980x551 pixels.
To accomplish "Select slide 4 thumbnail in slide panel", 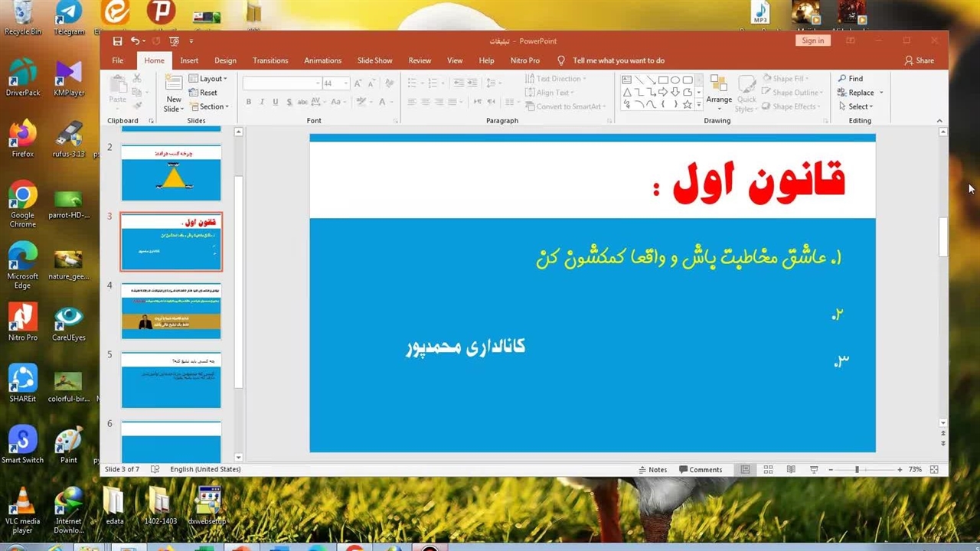I will 171,311.
